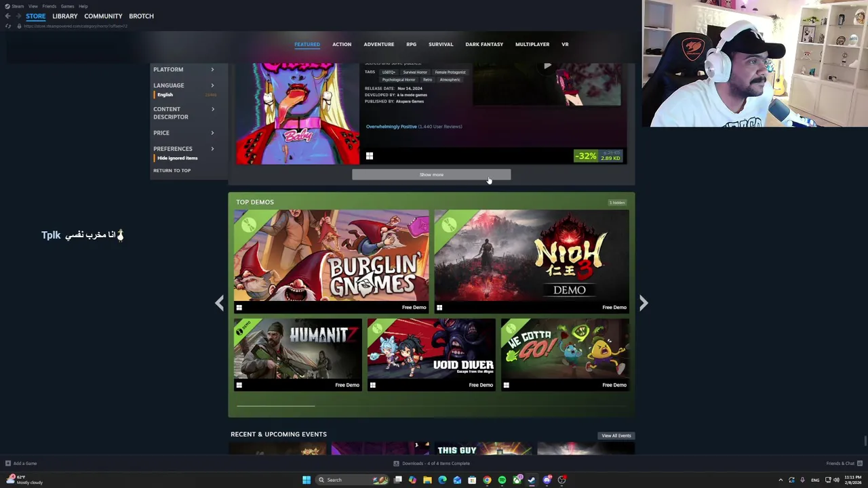The height and width of the screenshot is (488, 868).
Task: Show the previous Top Demos page
Action: tap(219, 303)
